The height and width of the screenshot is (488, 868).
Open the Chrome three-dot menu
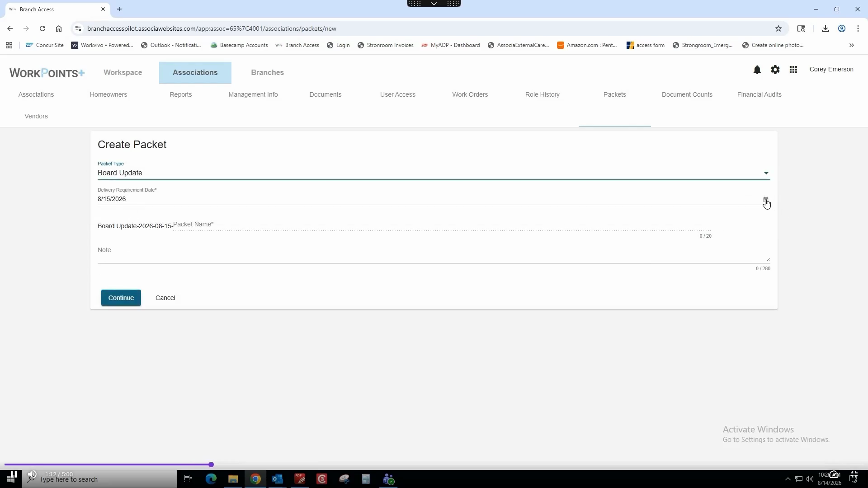(x=858, y=28)
